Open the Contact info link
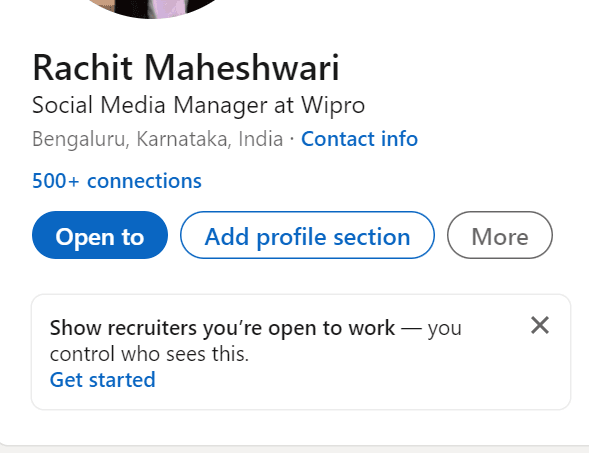Image resolution: width=589 pixels, height=453 pixels. point(359,139)
